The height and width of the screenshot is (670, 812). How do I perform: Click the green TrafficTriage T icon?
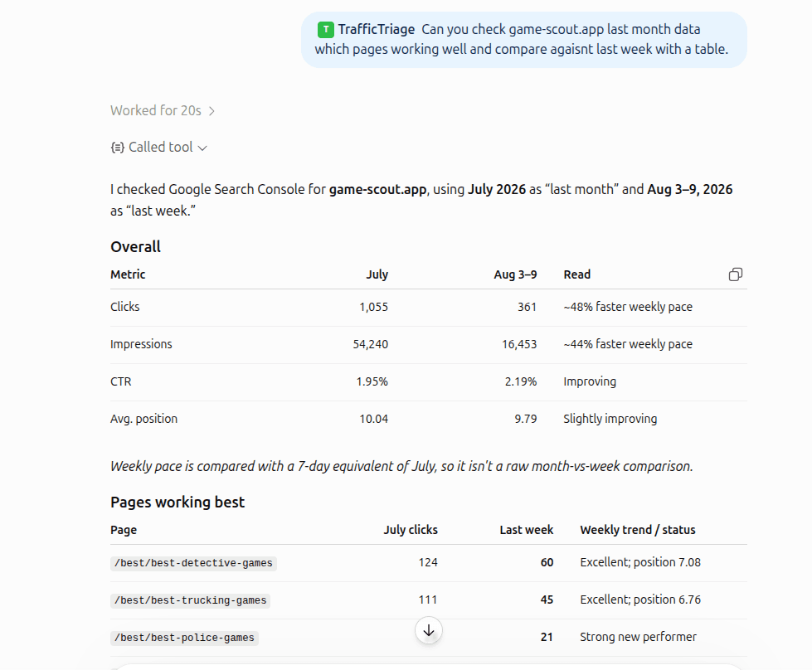tap(326, 30)
